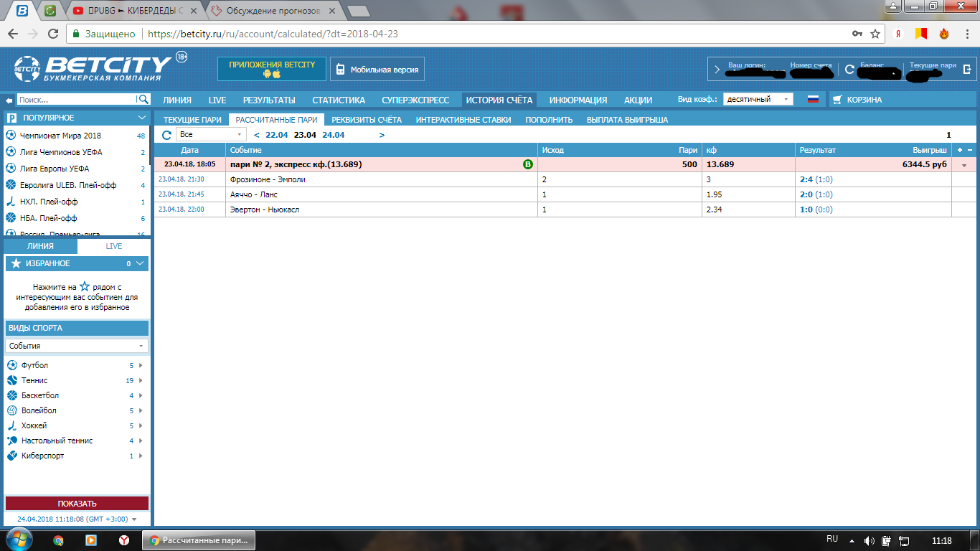
Task: Refresh the balance in the account header
Action: (x=849, y=70)
